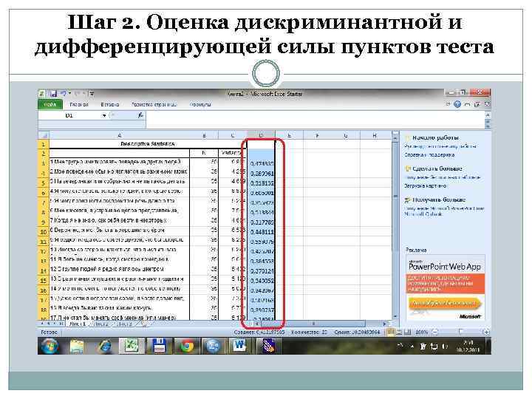Select column A header
The height and width of the screenshot is (399, 532).
(120, 135)
